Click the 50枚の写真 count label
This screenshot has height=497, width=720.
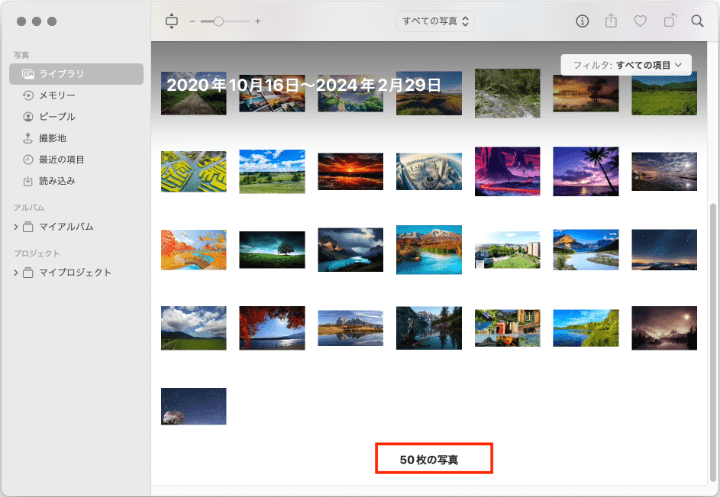click(x=429, y=460)
